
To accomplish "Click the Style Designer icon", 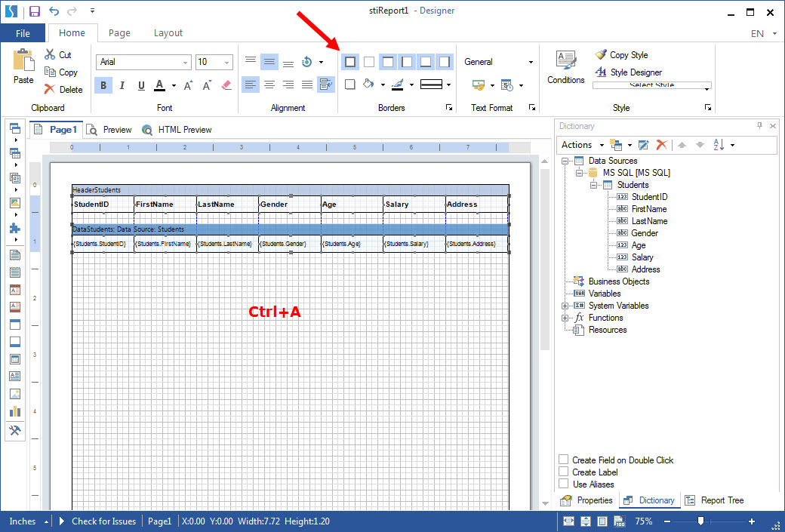I will click(x=601, y=72).
